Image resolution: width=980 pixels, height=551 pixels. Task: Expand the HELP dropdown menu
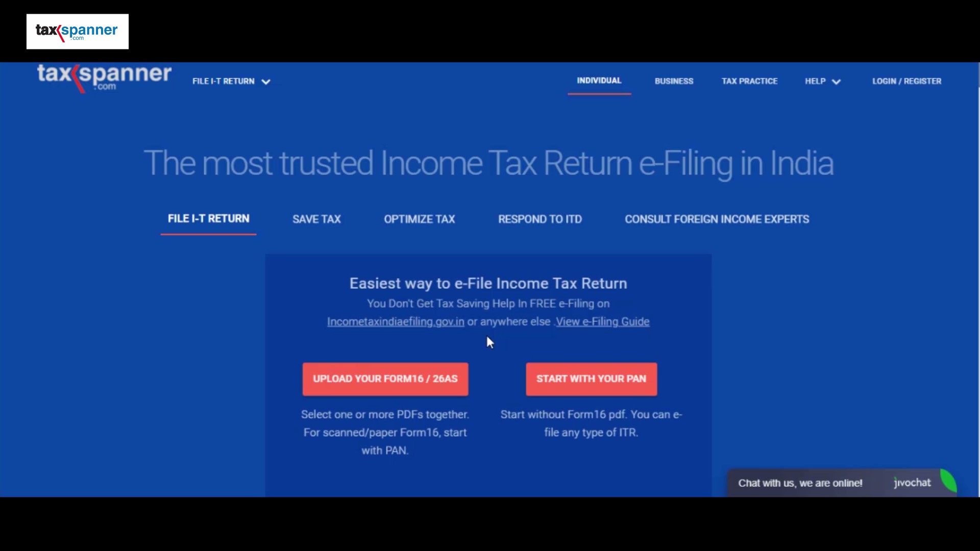(822, 81)
